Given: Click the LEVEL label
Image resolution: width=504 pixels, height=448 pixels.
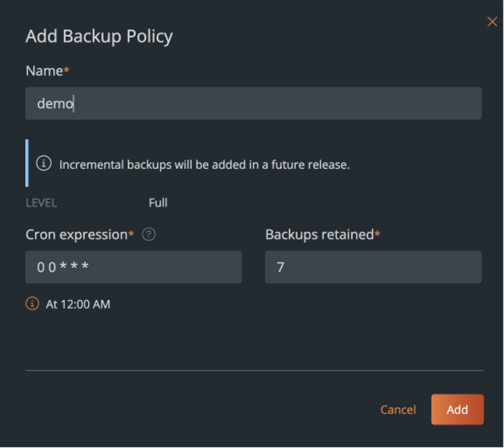Looking at the screenshot, I should (x=41, y=202).
